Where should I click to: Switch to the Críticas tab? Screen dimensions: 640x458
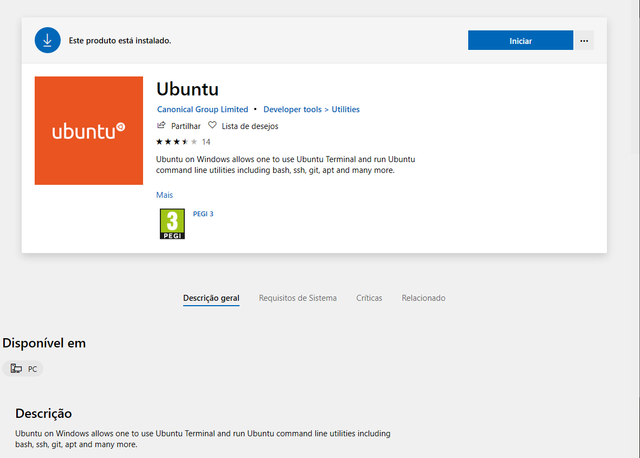point(369,298)
